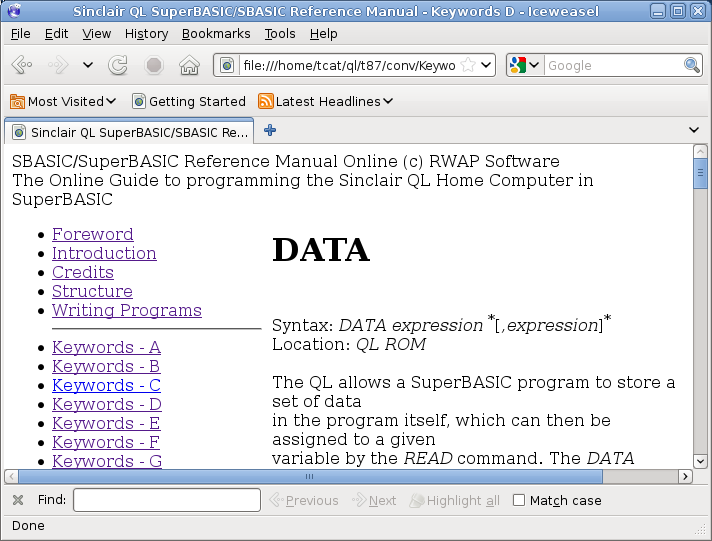Click the DATA heading text
Image resolution: width=712 pixels, height=541 pixels.
[321, 250]
